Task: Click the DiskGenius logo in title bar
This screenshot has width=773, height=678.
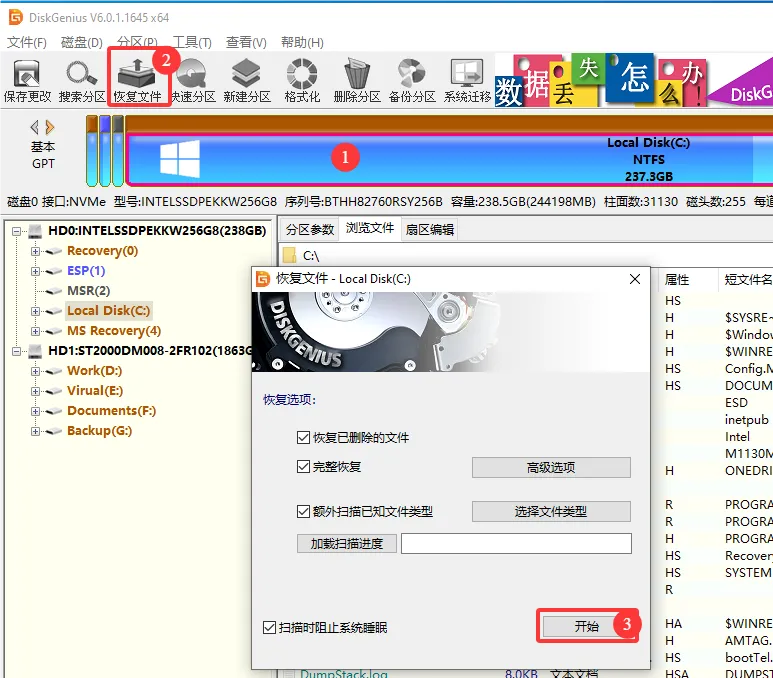Action: pos(16,17)
